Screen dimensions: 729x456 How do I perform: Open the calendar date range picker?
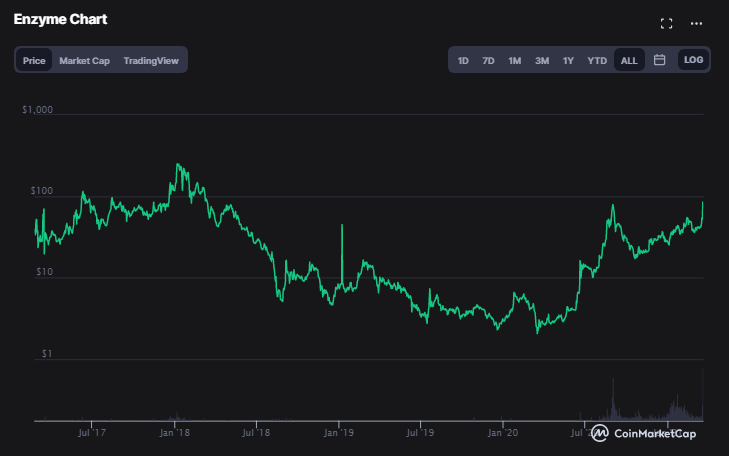pyautogui.click(x=660, y=60)
